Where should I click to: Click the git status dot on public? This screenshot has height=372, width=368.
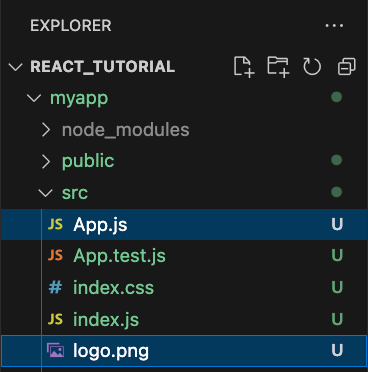[x=337, y=160]
